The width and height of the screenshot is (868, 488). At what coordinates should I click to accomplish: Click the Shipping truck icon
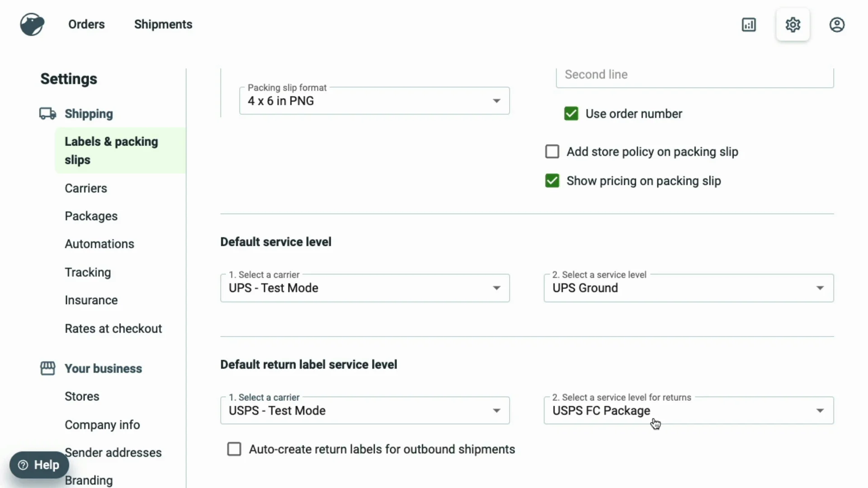(47, 113)
